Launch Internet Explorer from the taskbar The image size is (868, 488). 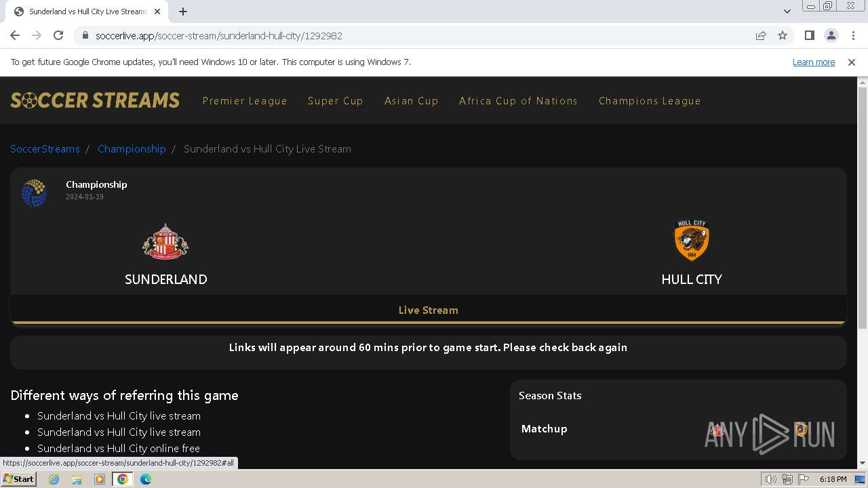point(54,479)
